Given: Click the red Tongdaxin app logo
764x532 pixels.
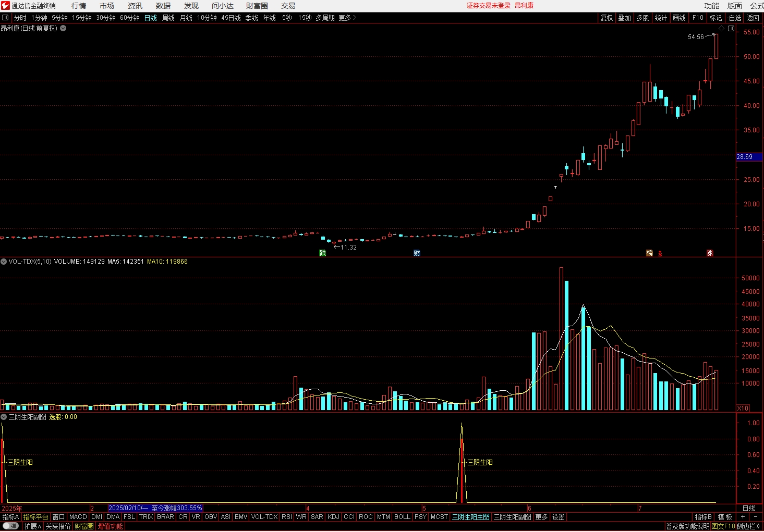Looking at the screenshot, I should click(x=5, y=6).
